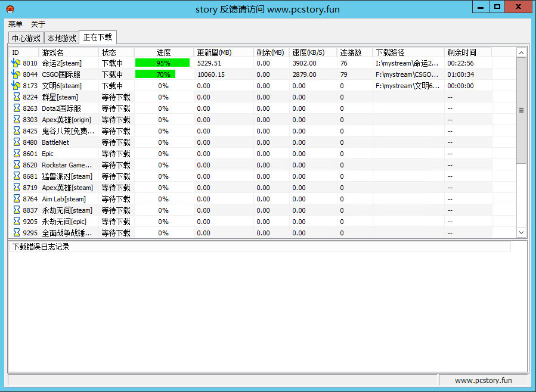Open the 菜单 menu
The image size is (536, 392).
click(x=16, y=24)
